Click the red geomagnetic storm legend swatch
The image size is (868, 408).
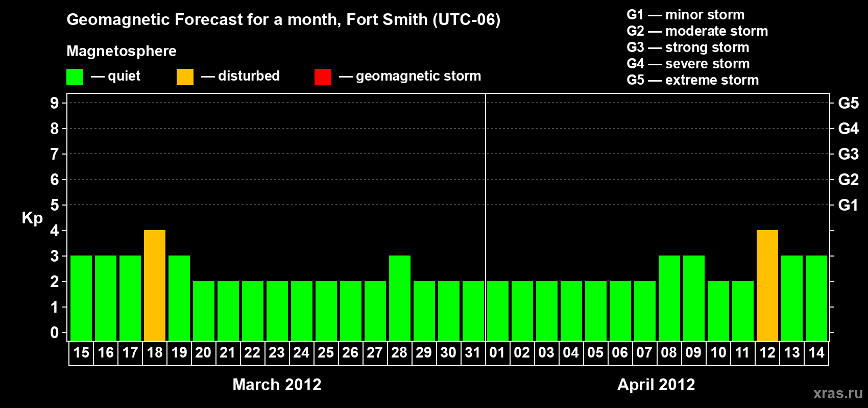323,77
